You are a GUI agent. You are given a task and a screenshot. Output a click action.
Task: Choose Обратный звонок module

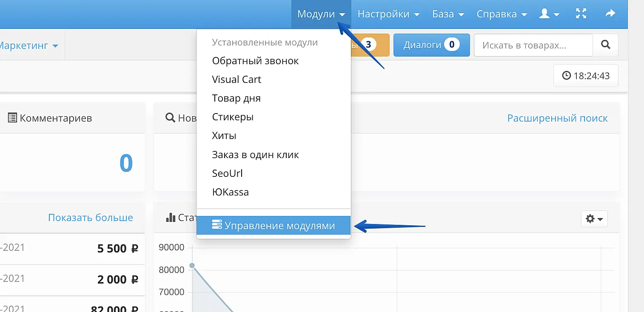click(x=255, y=61)
